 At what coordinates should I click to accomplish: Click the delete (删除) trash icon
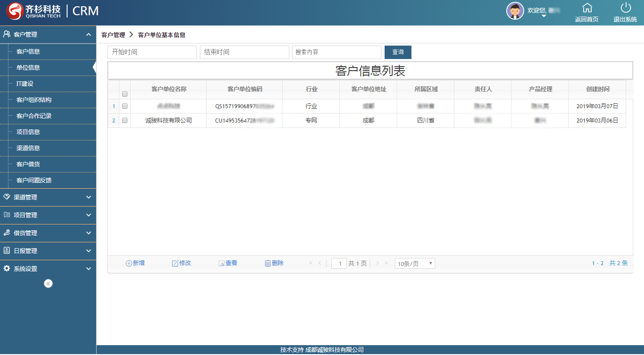click(x=267, y=263)
